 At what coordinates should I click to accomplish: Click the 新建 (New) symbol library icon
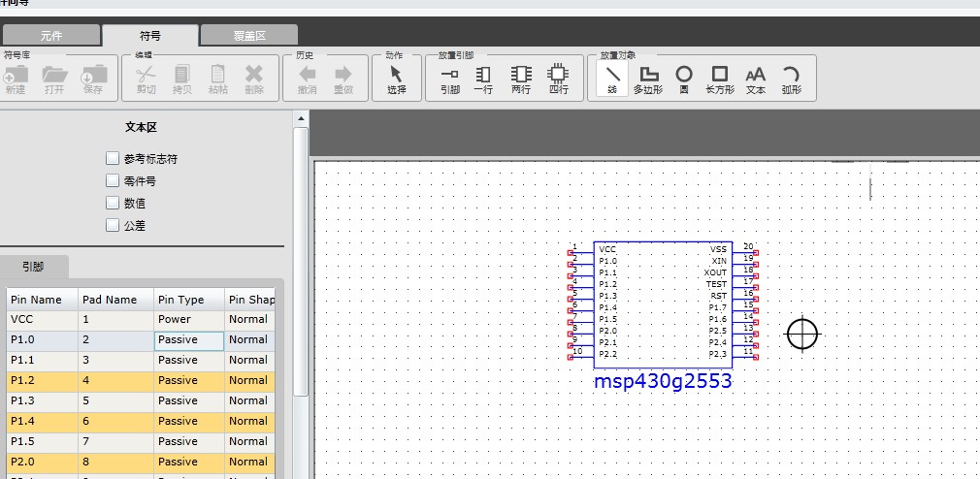(x=15, y=75)
